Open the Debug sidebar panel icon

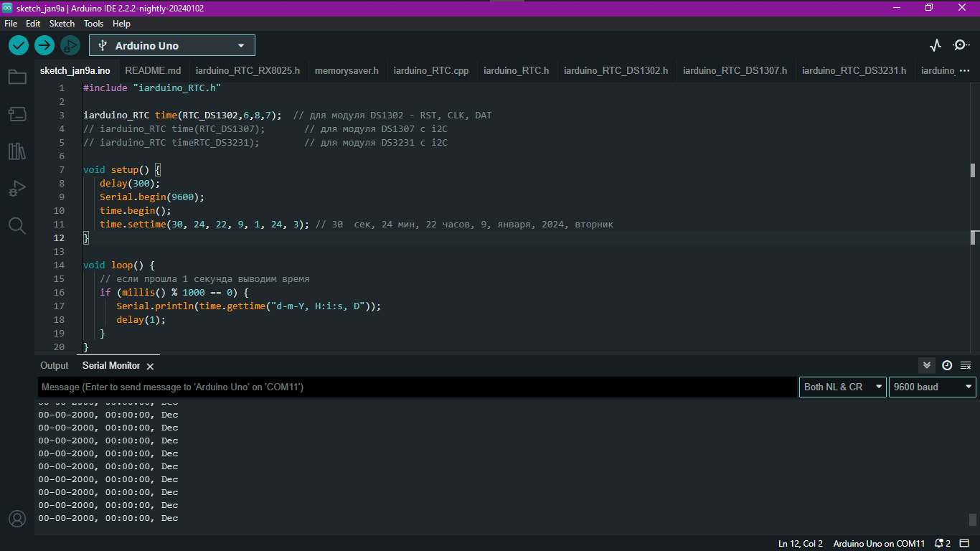click(17, 189)
